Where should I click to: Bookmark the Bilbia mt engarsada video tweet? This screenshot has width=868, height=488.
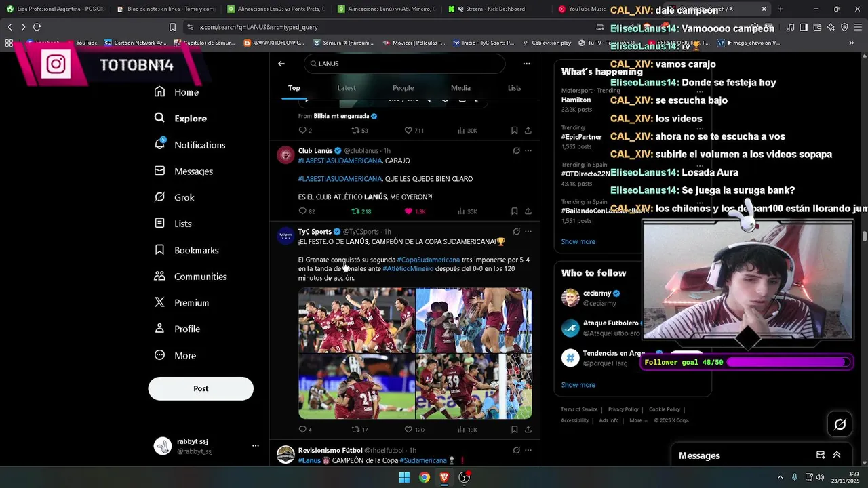click(x=514, y=130)
